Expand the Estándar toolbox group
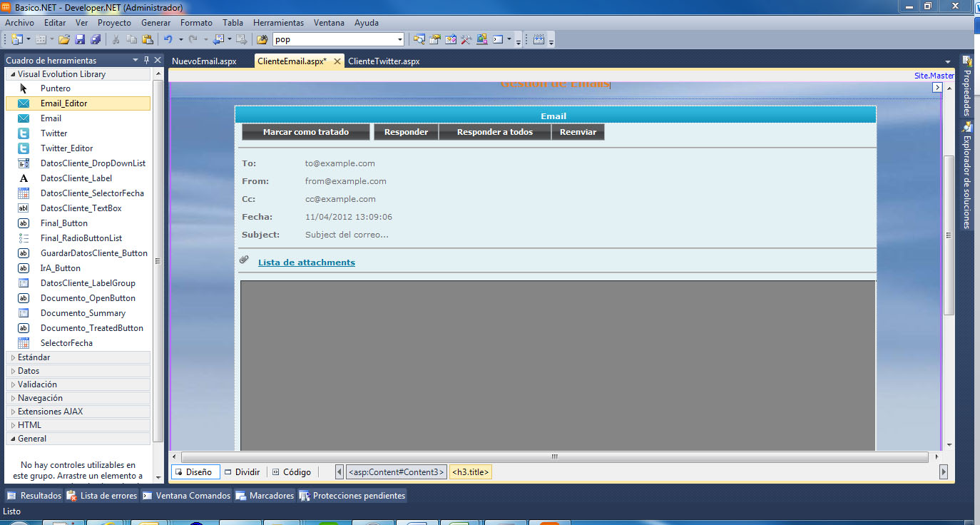The image size is (980, 525). [13, 357]
